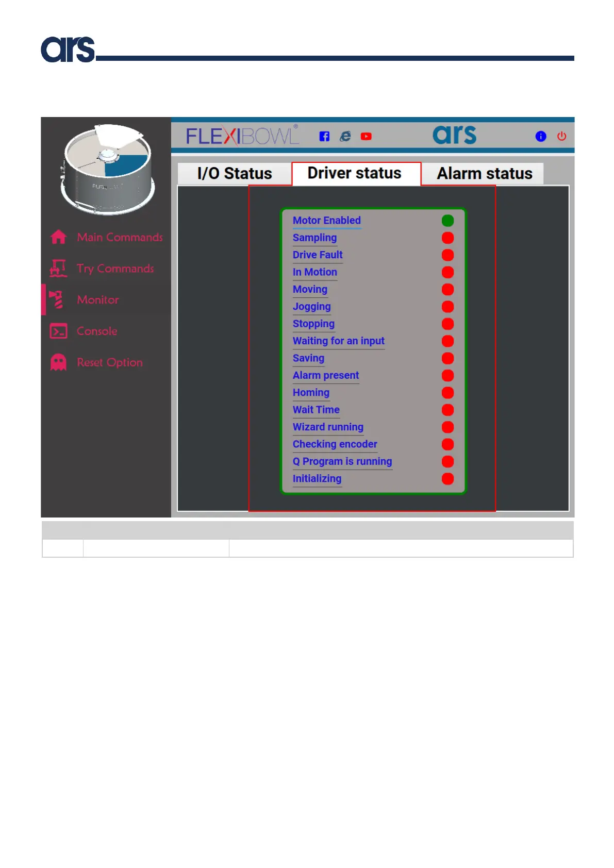Click the Checking encoder link
The height and width of the screenshot is (868, 614).
coord(335,444)
